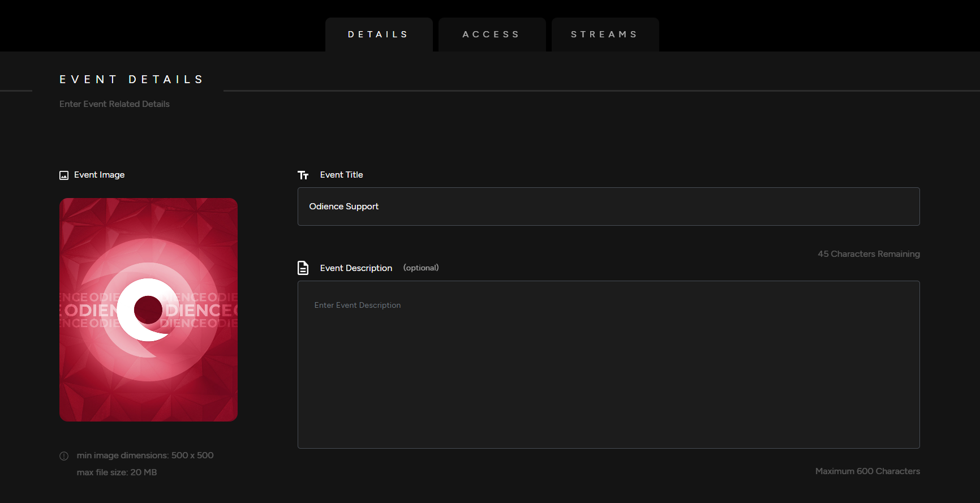Focus the Event Title field containing Odience Support
Image resolution: width=980 pixels, height=503 pixels.
(x=608, y=207)
